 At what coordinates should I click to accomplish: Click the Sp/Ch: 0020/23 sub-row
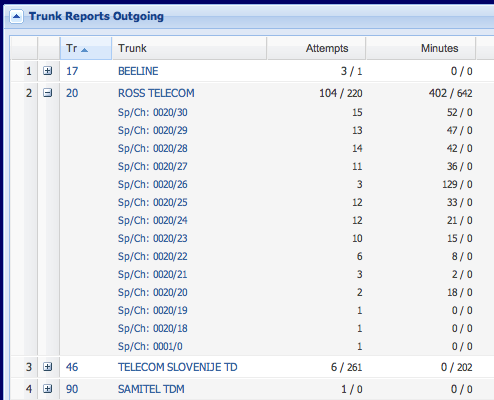point(152,238)
